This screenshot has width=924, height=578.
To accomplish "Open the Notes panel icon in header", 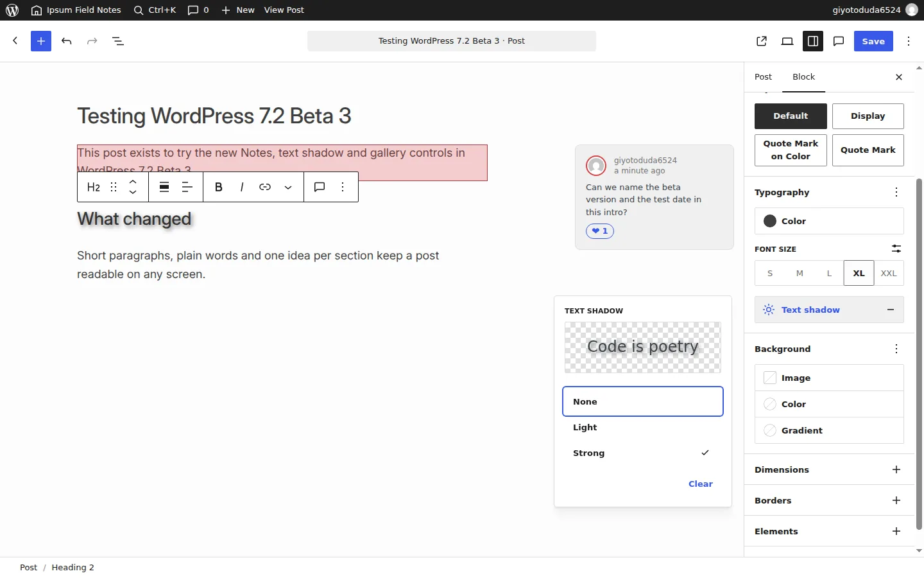I will pos(839,41).
